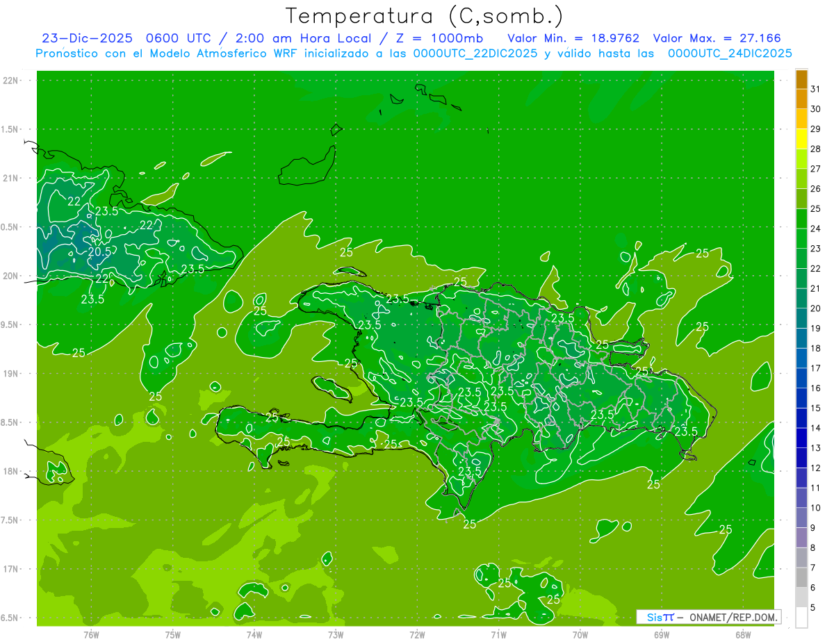
Task: Click the "18" label on the color legend
Action: [815, 348]
